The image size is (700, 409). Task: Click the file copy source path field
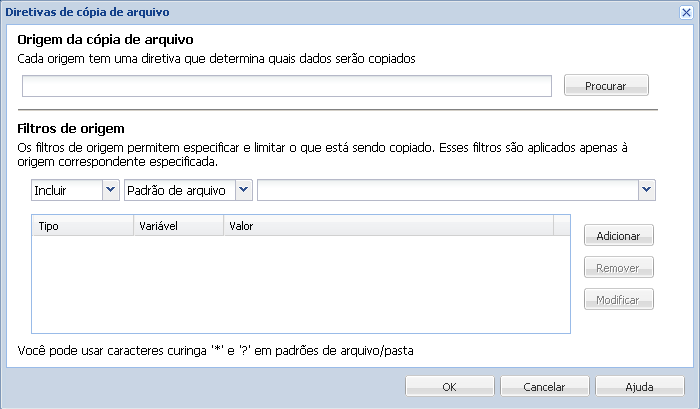[x=286, y=86]
